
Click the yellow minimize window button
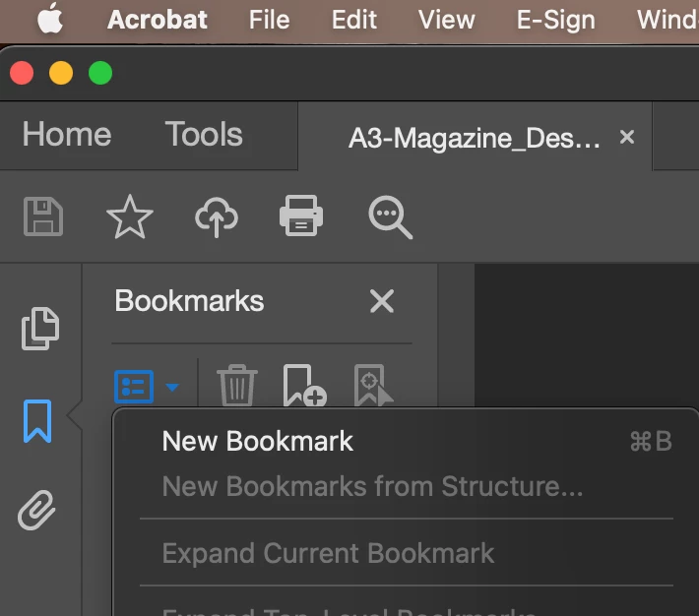coord(61,73)
